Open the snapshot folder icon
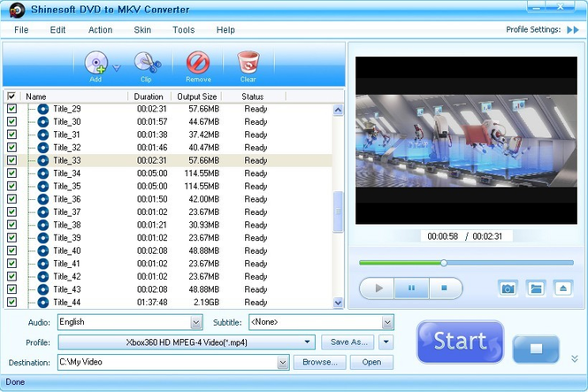The image size is (588, 392). point(536,288)
